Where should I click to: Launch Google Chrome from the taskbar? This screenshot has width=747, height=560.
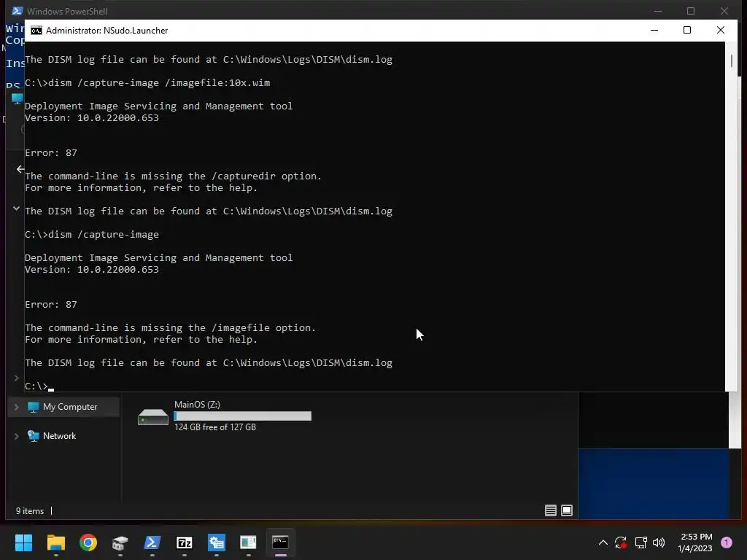88,542
